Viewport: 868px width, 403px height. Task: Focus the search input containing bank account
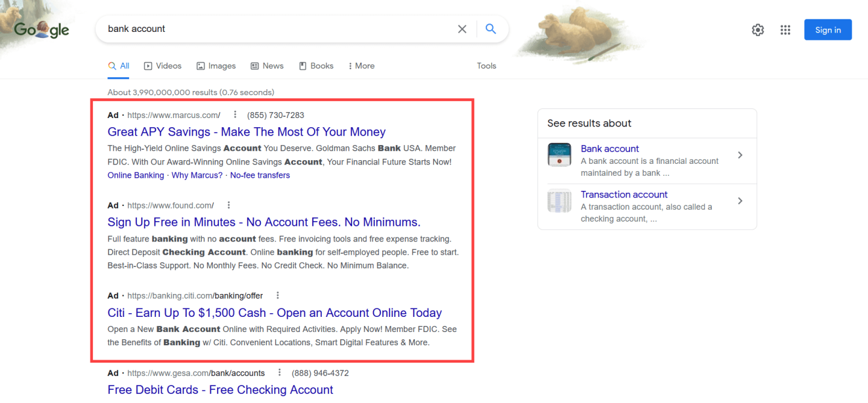(277, 29)
